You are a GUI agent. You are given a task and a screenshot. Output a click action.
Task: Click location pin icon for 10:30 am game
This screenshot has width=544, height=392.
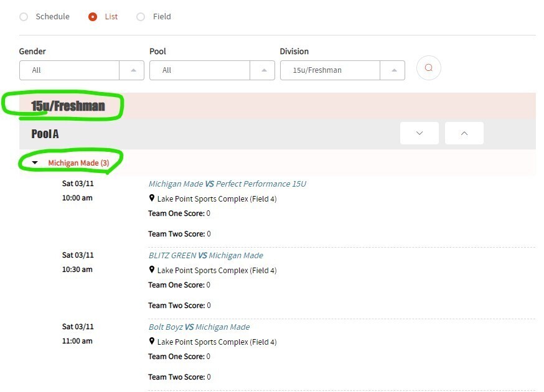click(x=152, y=269)
